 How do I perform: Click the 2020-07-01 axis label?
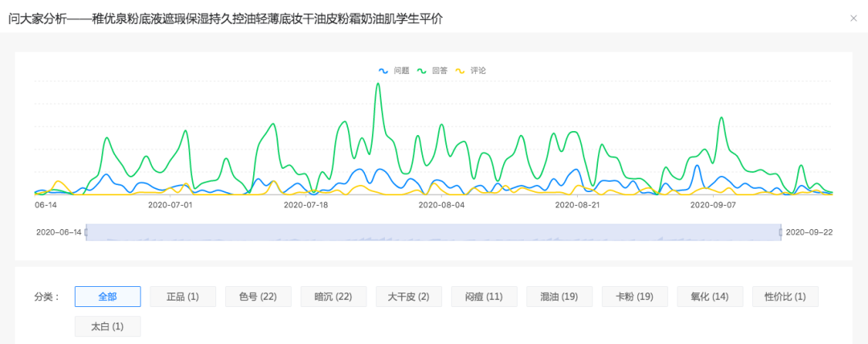click(x=170, y=205)
